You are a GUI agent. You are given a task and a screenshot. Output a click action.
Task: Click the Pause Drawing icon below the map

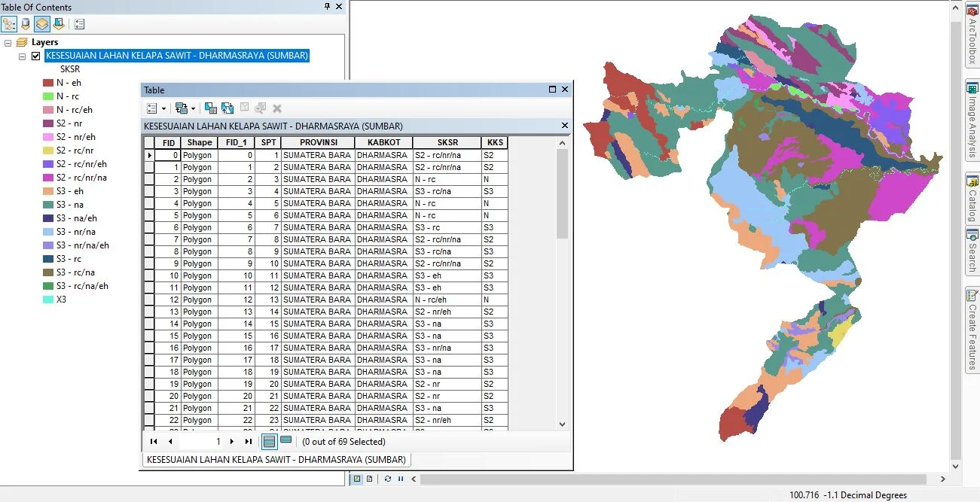pos(400,479)
